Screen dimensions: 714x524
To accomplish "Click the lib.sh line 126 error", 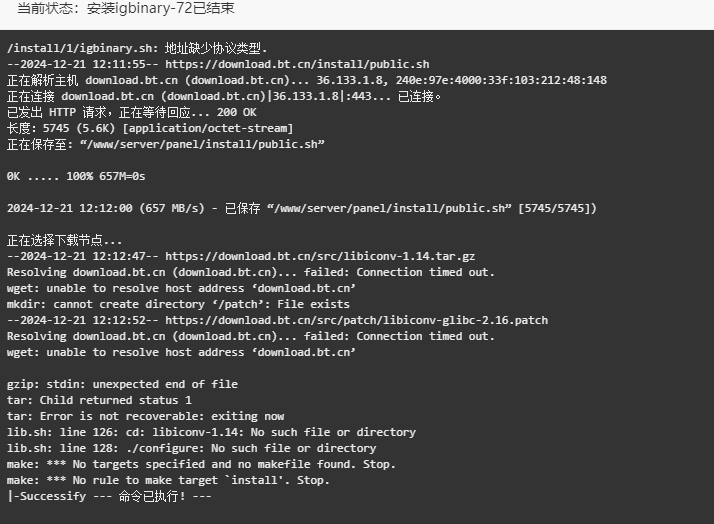I will [x=211, y=432].
